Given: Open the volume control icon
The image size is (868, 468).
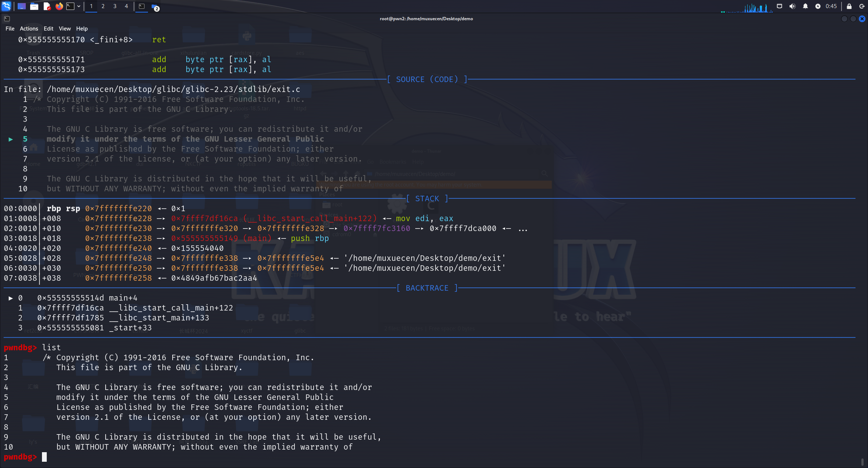Looking at the screenshot, I should coord(792,6).
